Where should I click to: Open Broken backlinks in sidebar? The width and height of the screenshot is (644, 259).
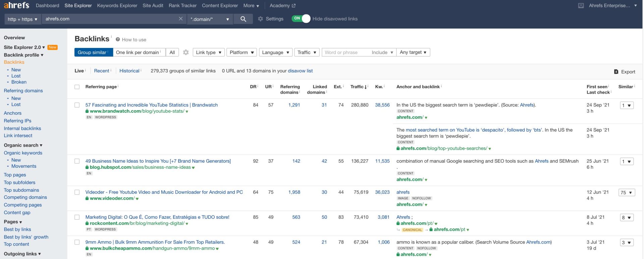[19, 82]
